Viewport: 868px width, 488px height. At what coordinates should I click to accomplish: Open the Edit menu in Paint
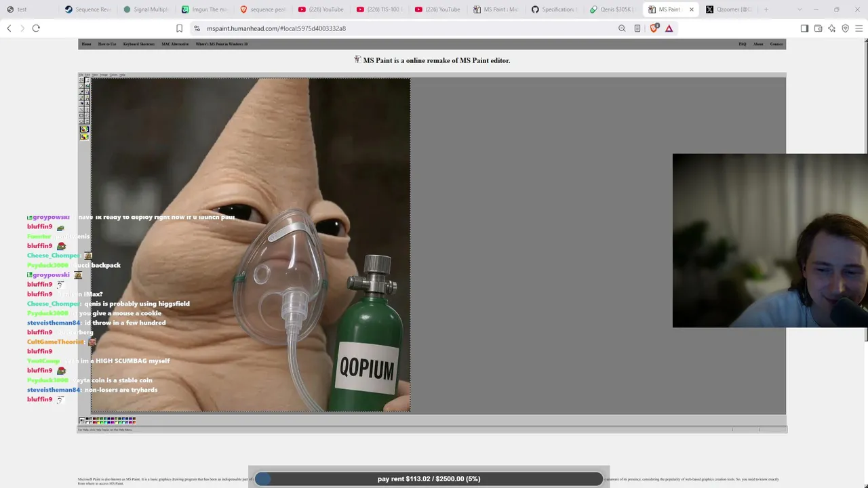pos(87,75)
